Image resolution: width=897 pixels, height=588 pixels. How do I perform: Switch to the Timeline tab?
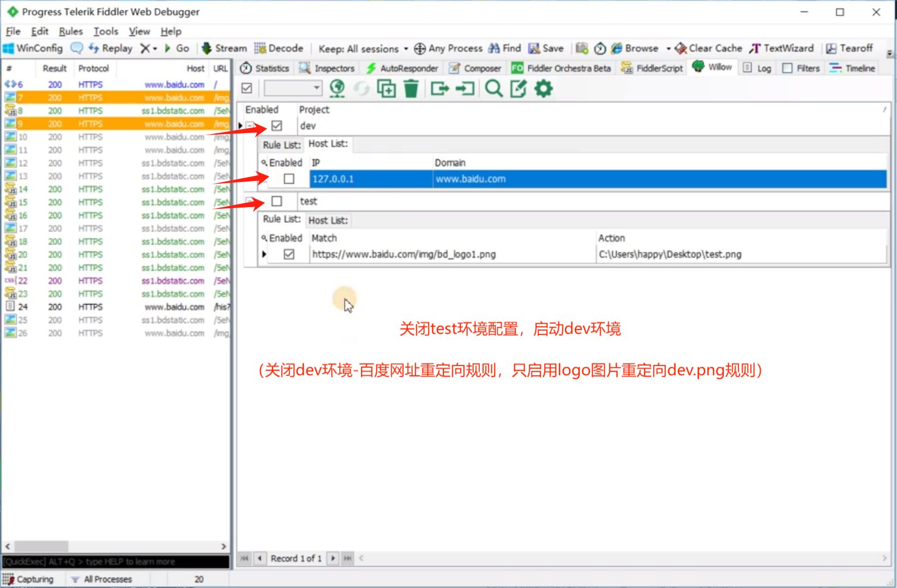click(852, 68)
